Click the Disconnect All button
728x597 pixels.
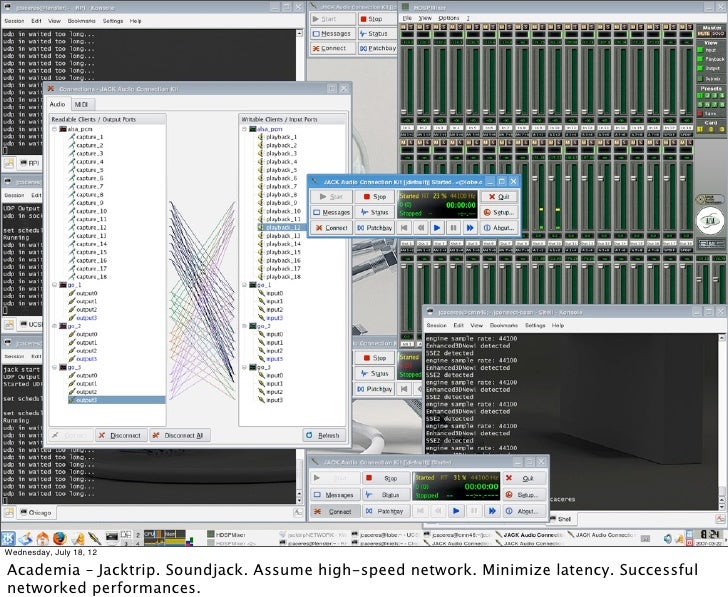[x=178, y=435]
